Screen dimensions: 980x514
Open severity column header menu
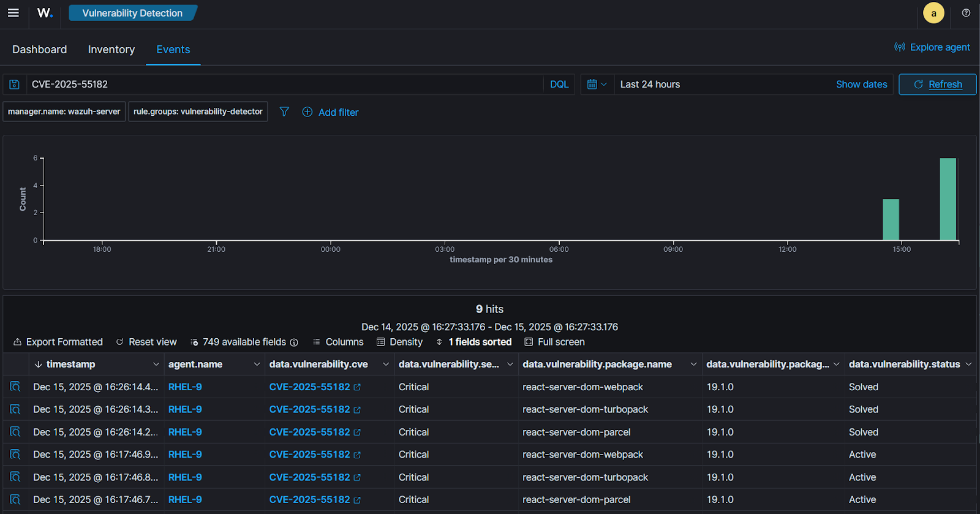point(510,364)
